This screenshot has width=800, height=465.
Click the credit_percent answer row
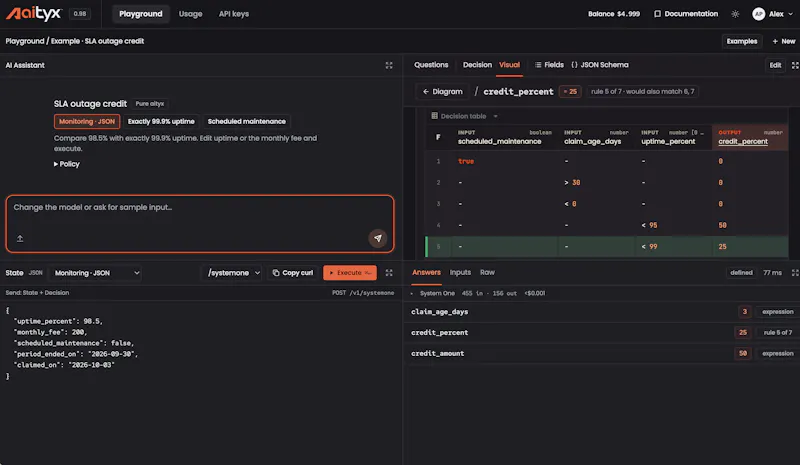[602, 333]
